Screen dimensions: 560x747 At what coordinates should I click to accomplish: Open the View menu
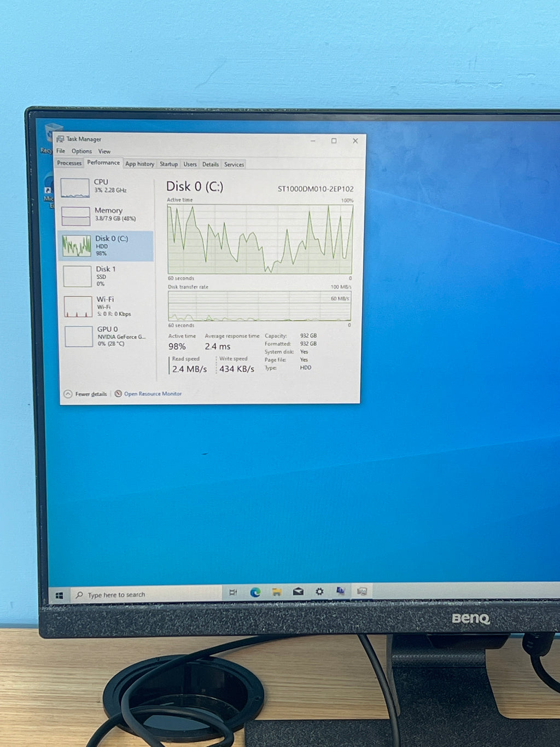(104, 151)
